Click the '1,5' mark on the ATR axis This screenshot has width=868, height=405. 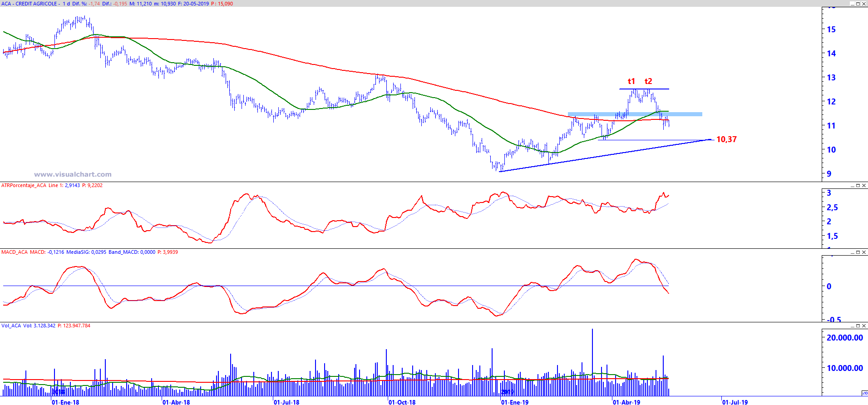tap(832, 236)
